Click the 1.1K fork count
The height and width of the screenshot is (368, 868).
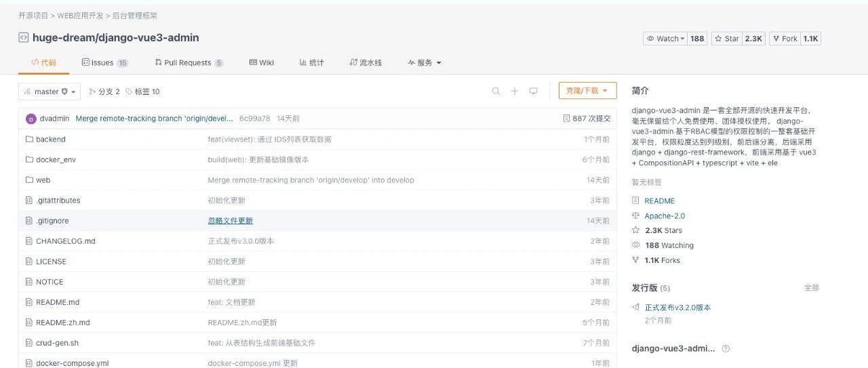[811, 39]
